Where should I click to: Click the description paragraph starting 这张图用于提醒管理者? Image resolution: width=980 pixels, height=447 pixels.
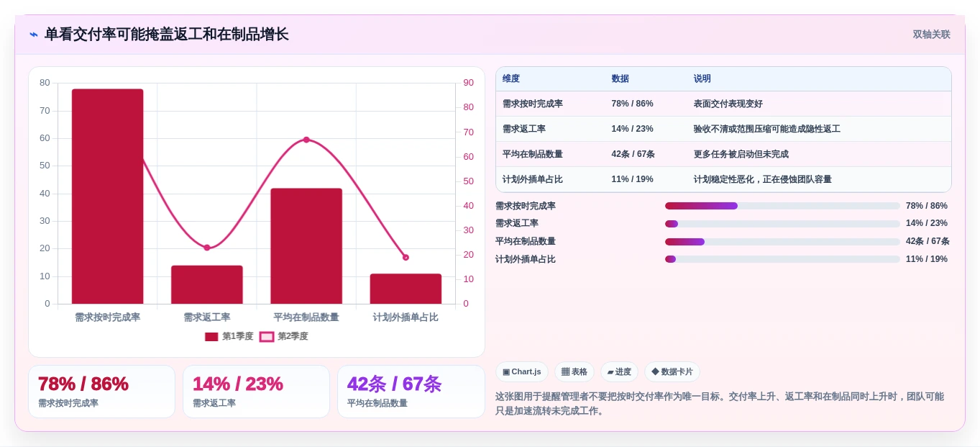pyautogui.click(x=723, y=404)
